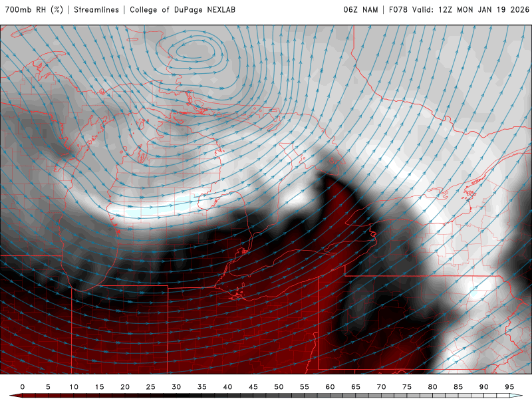Click the light color bar segment below "90"
Viewport: 532px width, 399px height.
click(x=490, y=396)
